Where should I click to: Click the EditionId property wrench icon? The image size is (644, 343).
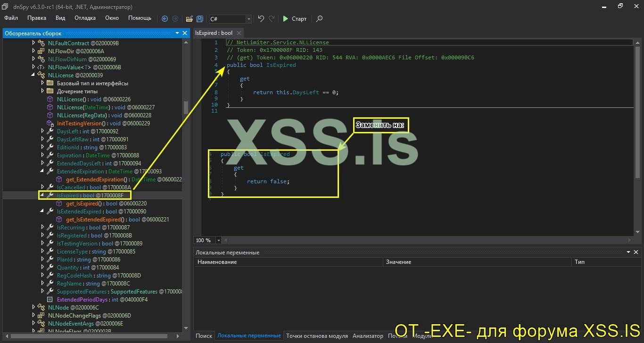coord(50,147)
